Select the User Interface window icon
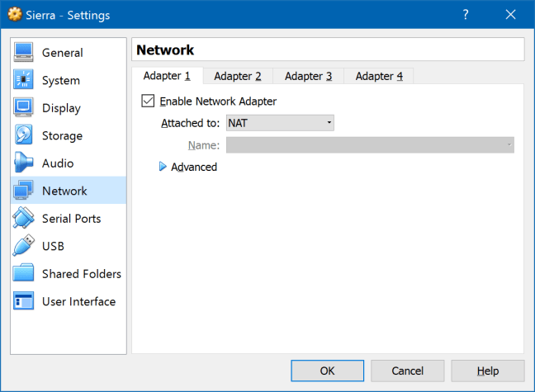The height and width of the screenshot is (392, 535). coord(24,301)
